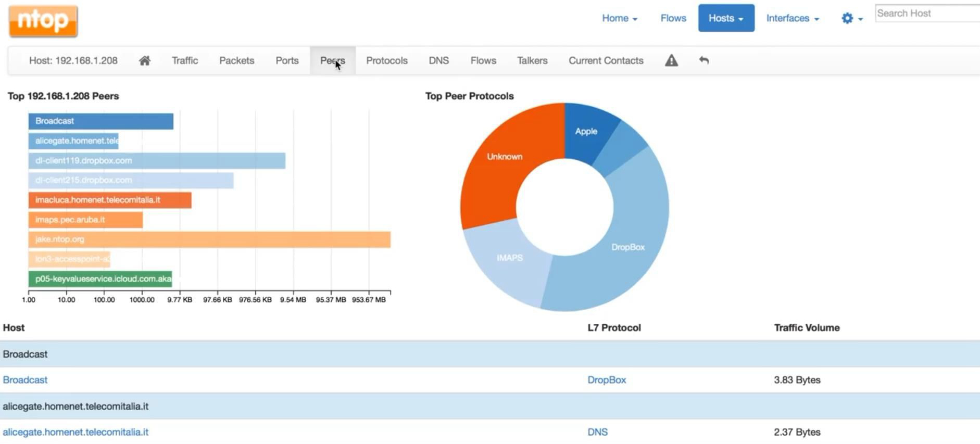
Task: Open the DropBox protocol link
Action: coord(607,380)
